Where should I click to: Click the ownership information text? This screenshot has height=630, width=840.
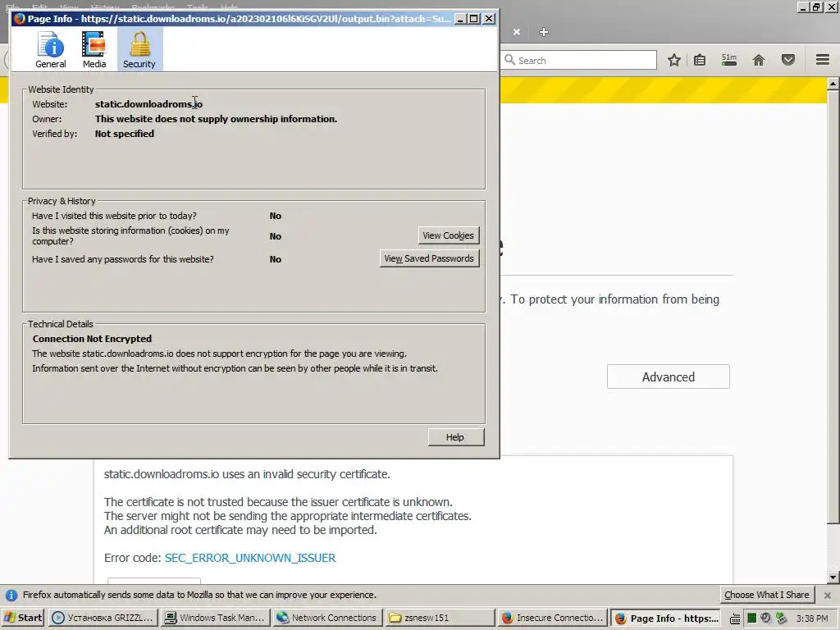[x=216, y=119]
